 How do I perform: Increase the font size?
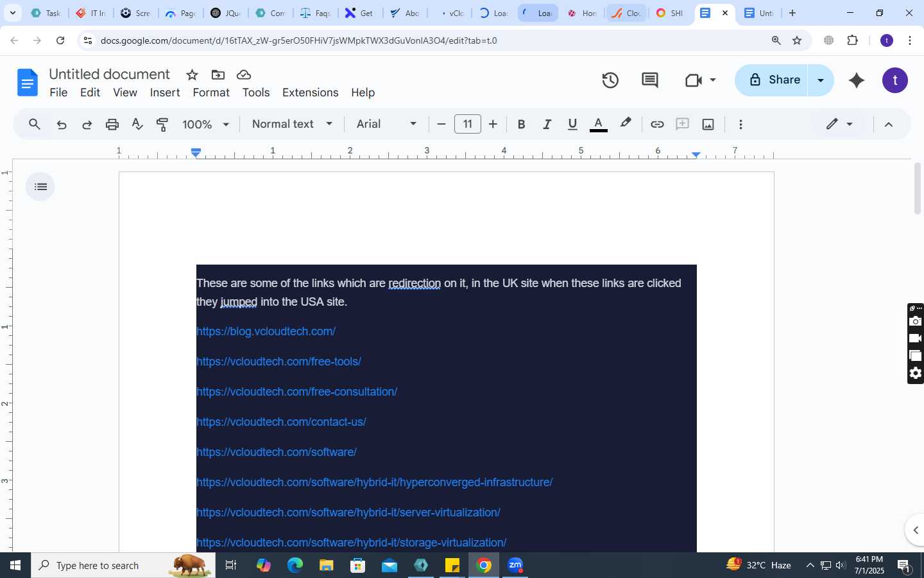[493, 125]
